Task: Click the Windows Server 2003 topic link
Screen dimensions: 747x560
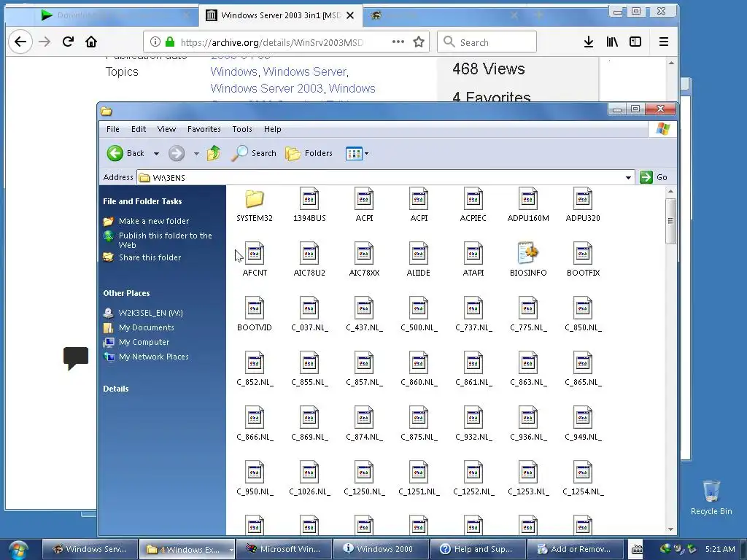Action: click(x=267, y=88)
